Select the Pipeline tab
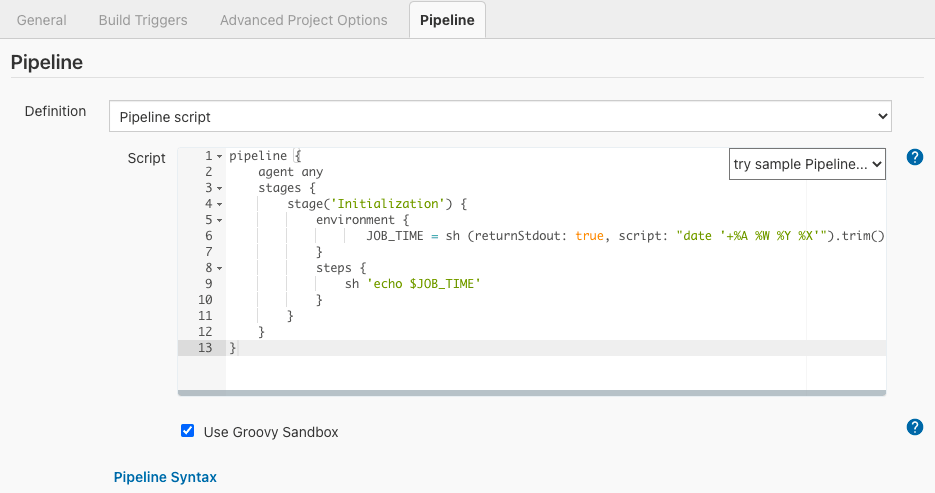 point(447,20)
